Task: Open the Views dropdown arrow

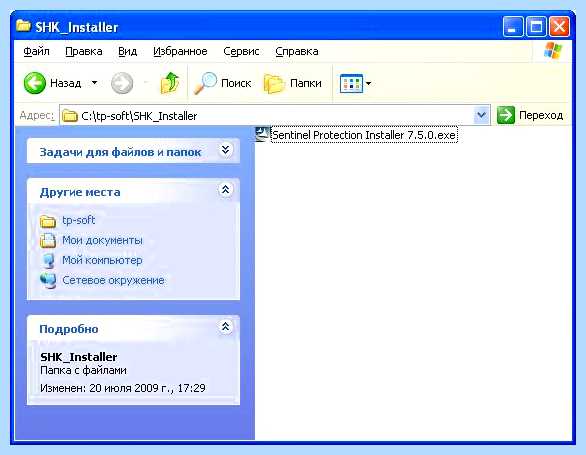Action: (368, 83)
